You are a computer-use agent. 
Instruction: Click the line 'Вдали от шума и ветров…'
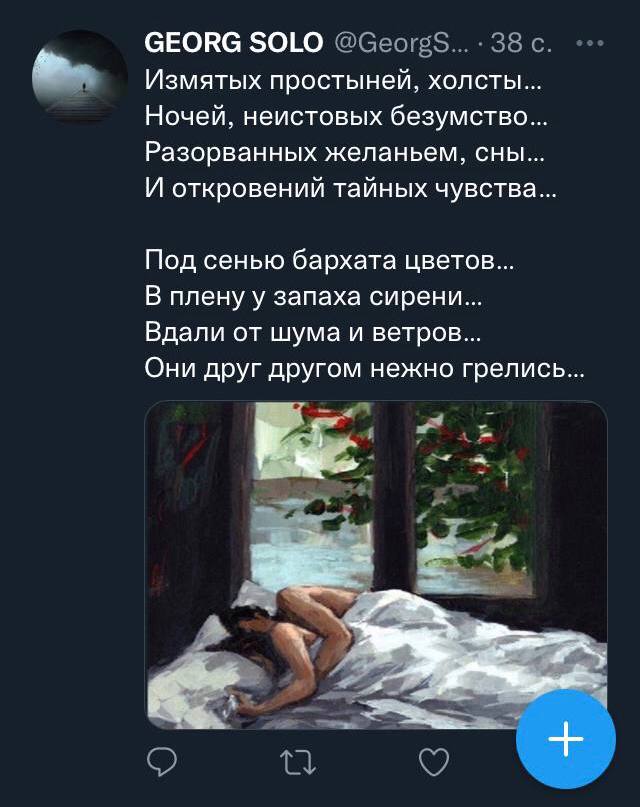(x=313, y=332)
